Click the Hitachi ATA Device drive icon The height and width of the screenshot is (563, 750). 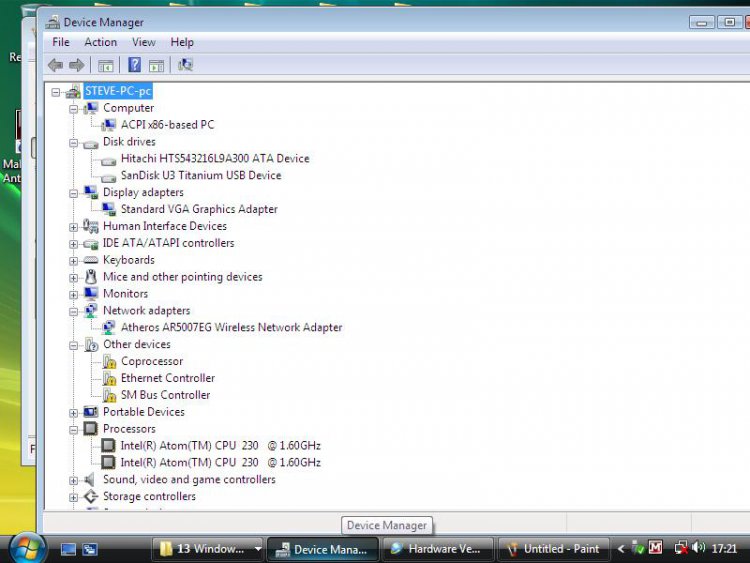coord(109,161)
